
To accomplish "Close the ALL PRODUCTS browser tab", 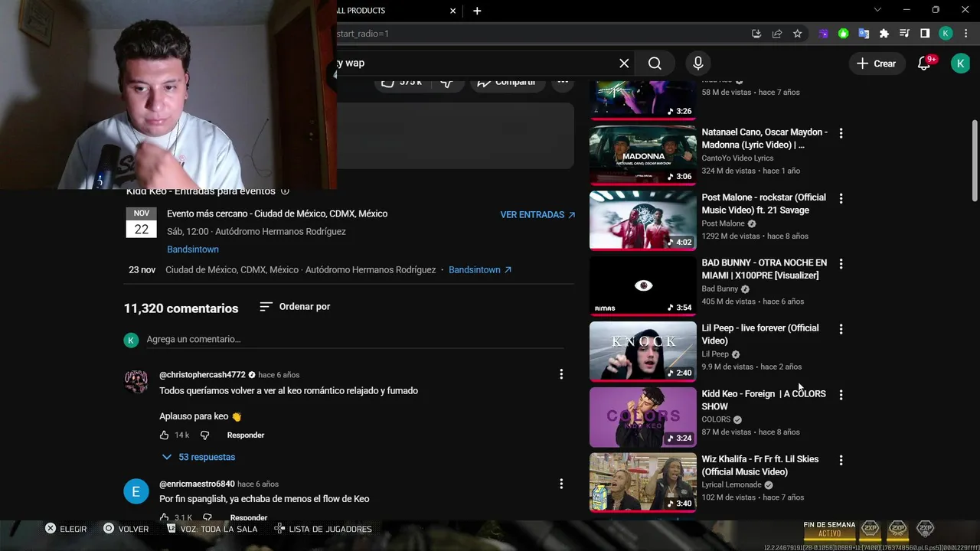I will (452, 11).
